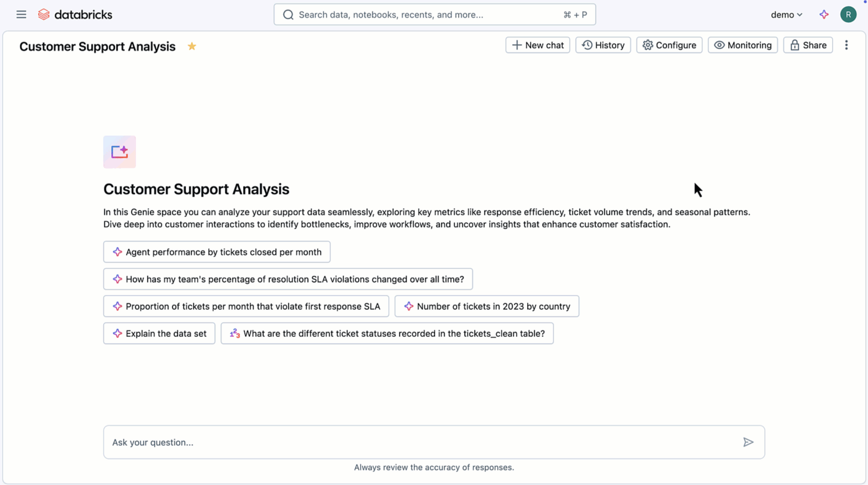Open the user profile avatar R
Image resolution: width=868 pixels, height=485 pixels.
pos(848,14)
